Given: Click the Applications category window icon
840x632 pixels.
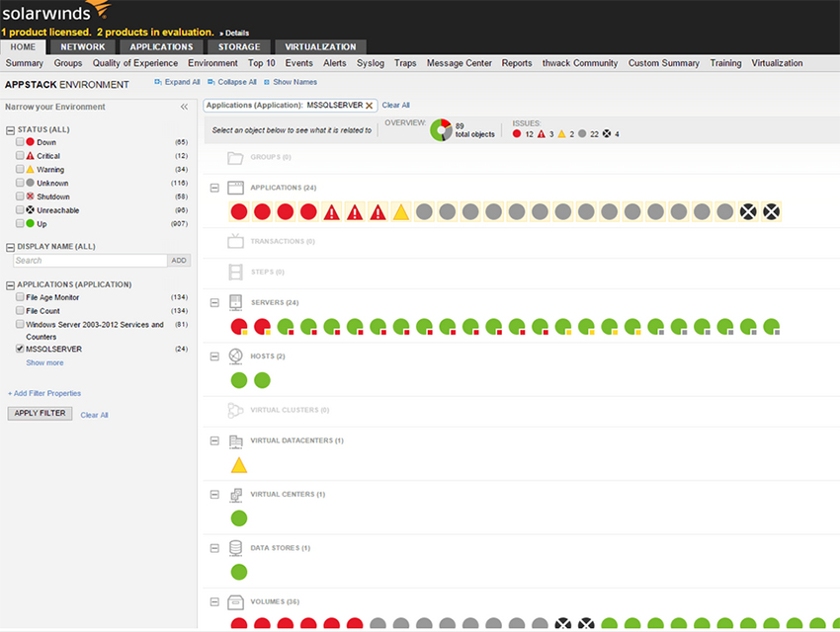Looking at the screenshot, I should pos(236,188).
